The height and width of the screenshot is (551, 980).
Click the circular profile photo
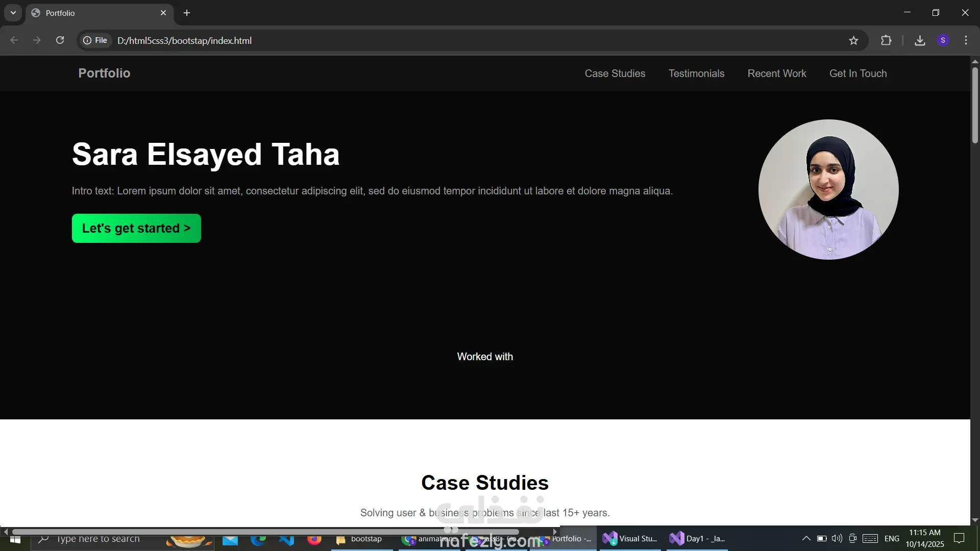point(828,189)
